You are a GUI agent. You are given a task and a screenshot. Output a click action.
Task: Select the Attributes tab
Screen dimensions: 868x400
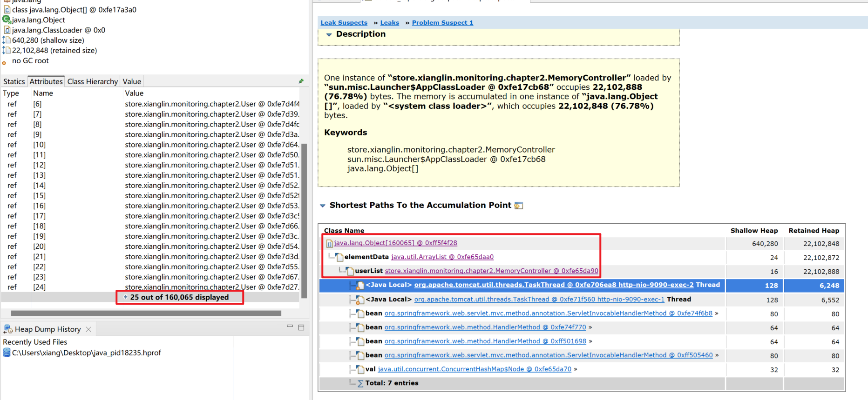tap(46, 81)
